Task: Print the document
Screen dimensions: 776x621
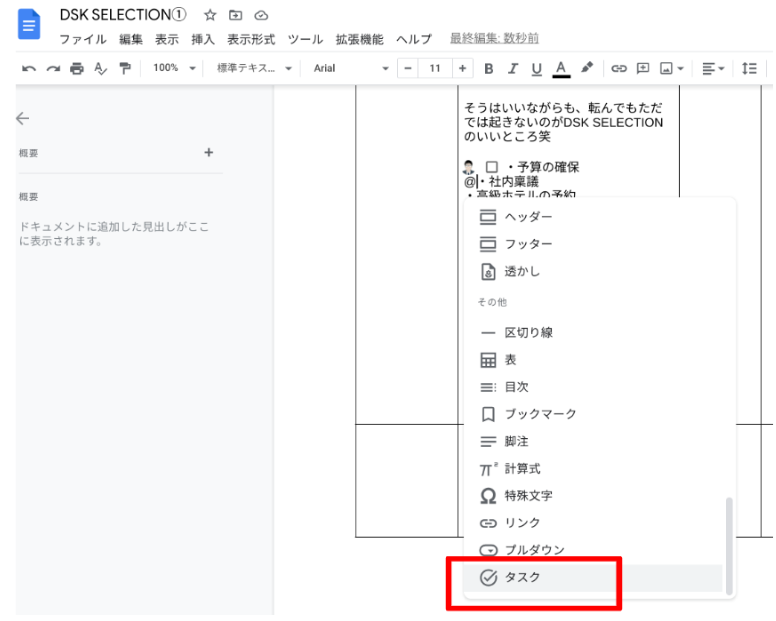Action: (x=77, y=68)
